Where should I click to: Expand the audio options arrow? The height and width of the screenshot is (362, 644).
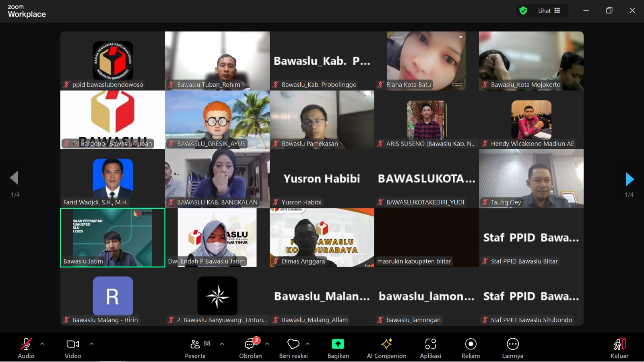point(42,344)
